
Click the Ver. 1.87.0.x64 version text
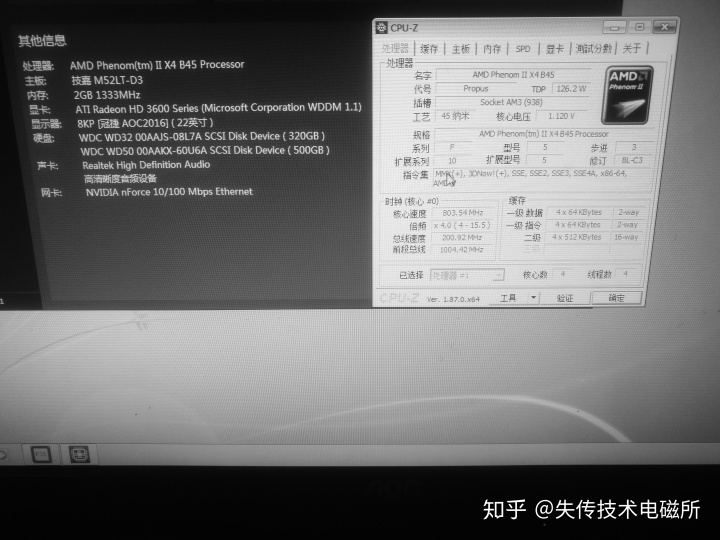point(453,299)
